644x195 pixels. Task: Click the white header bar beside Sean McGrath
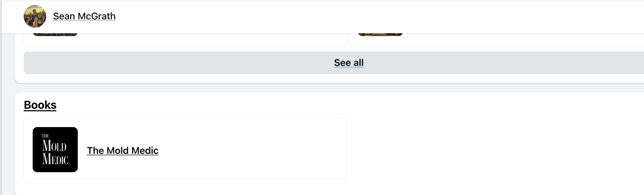(x=338, y=16)
